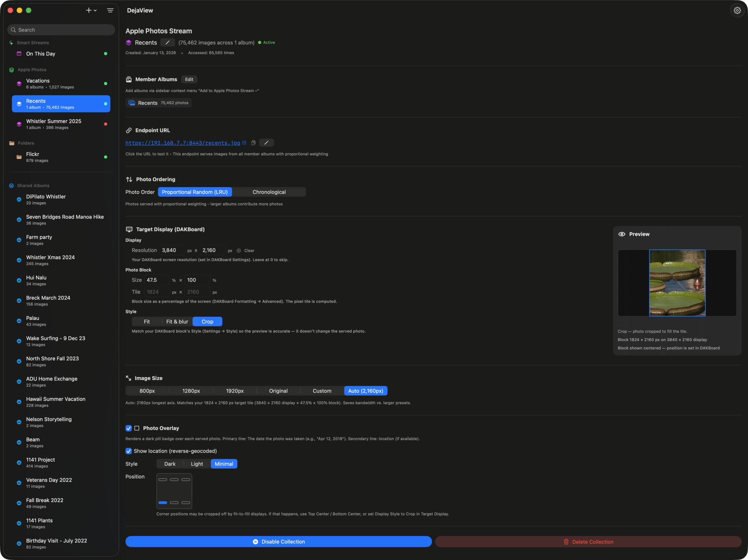Set overlay position to top center
Screen dimensions: 748x560
pos(174,480)
